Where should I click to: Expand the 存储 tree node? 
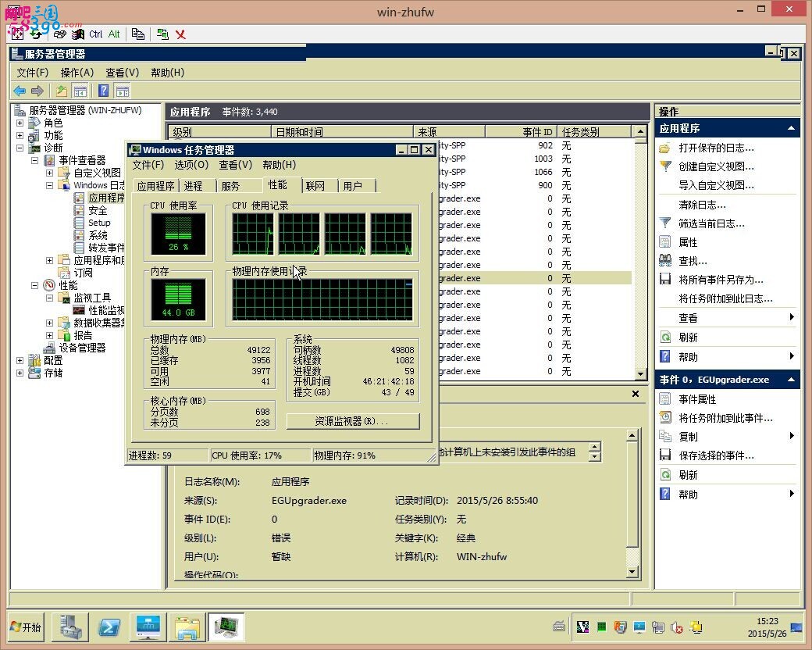pos(20,373)
